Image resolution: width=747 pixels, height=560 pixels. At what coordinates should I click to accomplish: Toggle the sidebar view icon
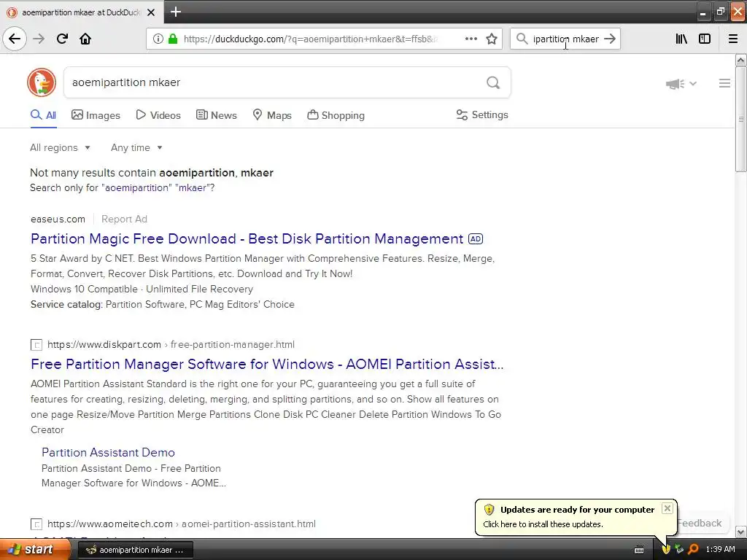click(x=705, y=39)
